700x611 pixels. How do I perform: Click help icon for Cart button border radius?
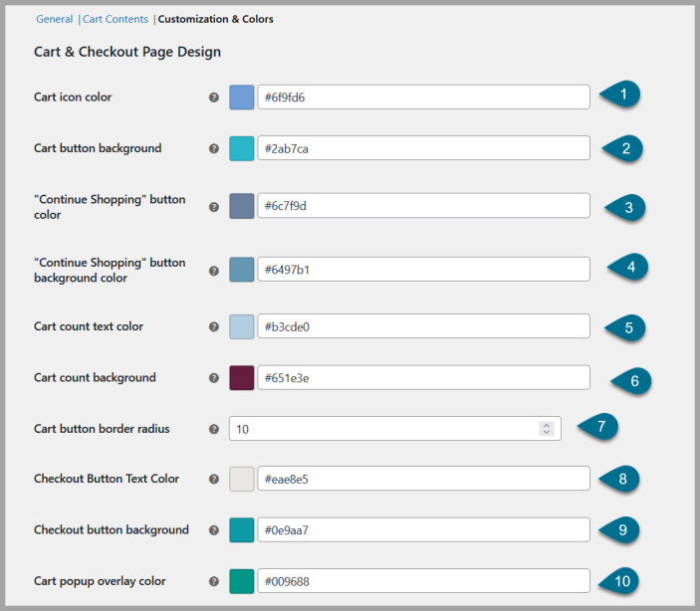(213, 429)
